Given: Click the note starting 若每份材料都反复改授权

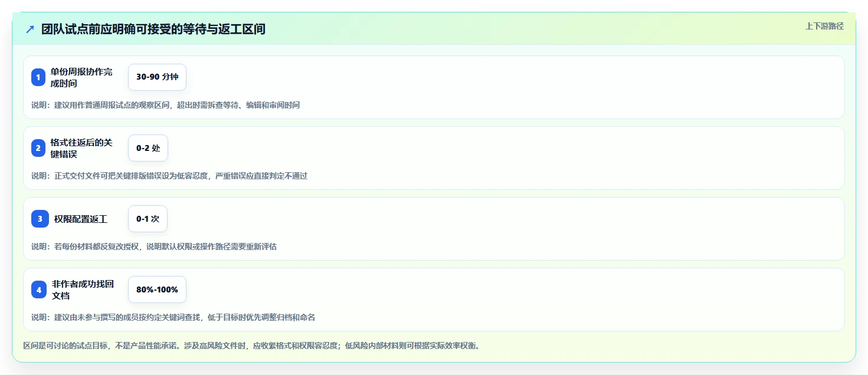Looking at the screenshot, I should tap(154, 246).
